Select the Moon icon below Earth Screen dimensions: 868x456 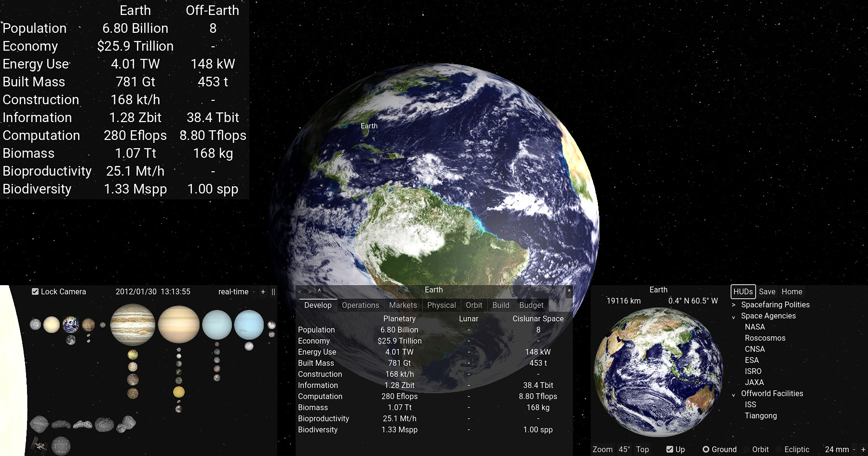(x=71, y=340)
